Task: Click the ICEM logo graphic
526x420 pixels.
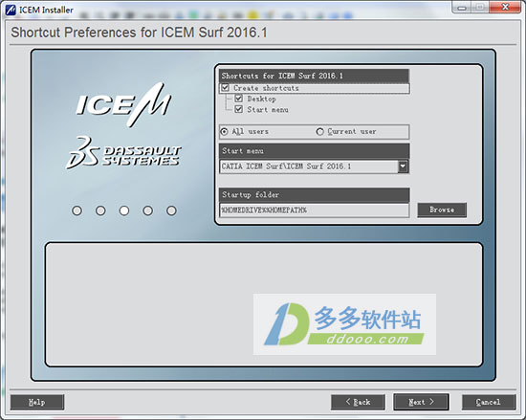Action: pos(123,104)
